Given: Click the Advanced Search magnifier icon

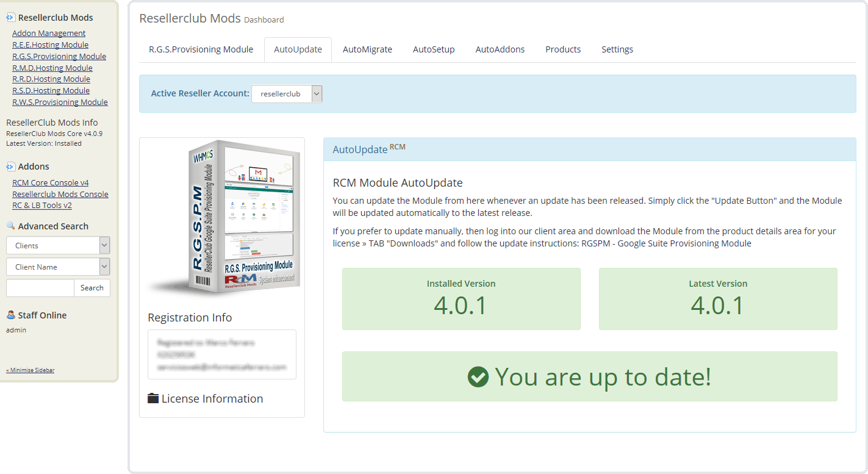Looking at the screenshot, I should pyautogui.click(x=10, y=226).
